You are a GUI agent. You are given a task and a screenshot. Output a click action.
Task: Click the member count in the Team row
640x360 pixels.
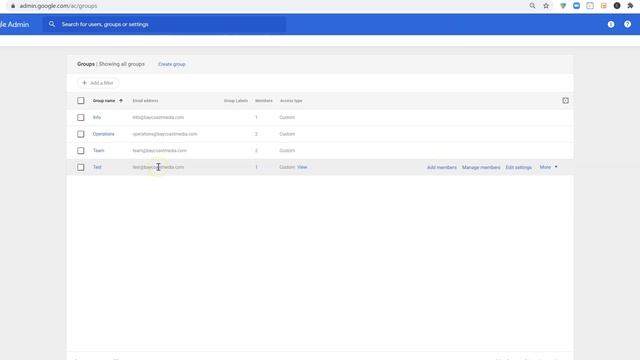tap(256, 151)
